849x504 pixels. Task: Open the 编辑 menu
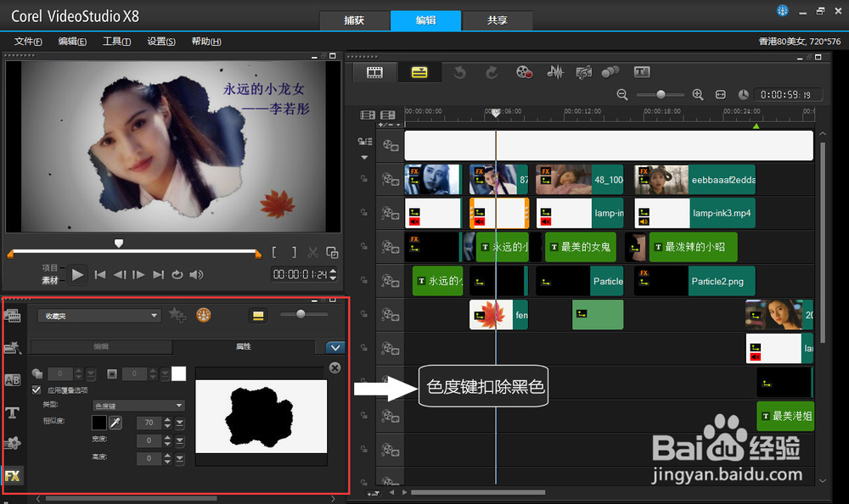(x=72, y=42)
